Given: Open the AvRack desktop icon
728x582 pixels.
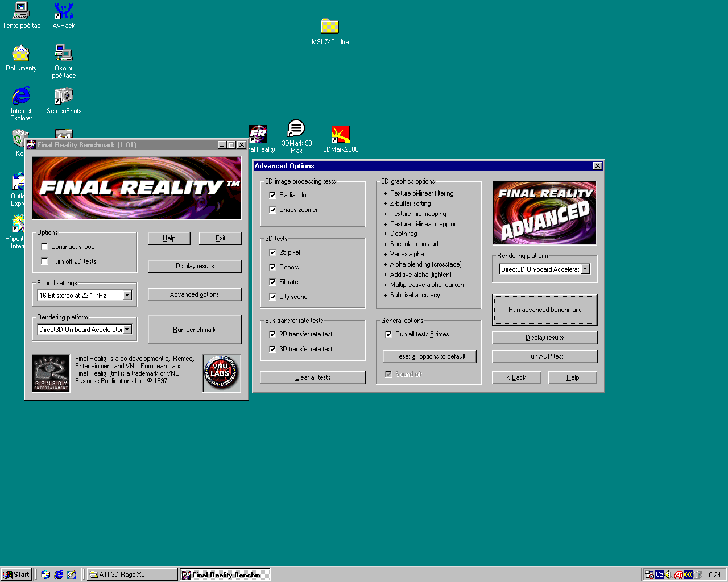Looking at the screenshot, I should tap(64, 11).
